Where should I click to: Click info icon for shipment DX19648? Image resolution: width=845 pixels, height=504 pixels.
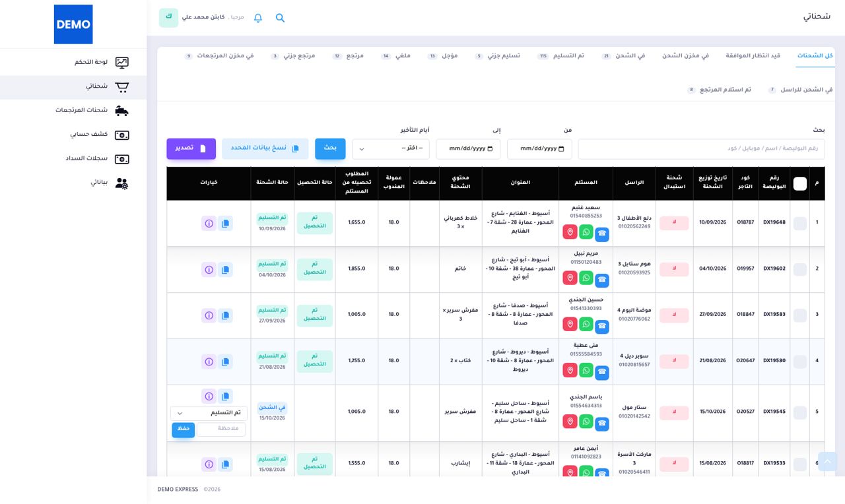pyautogui.click(x=209, y=224)
